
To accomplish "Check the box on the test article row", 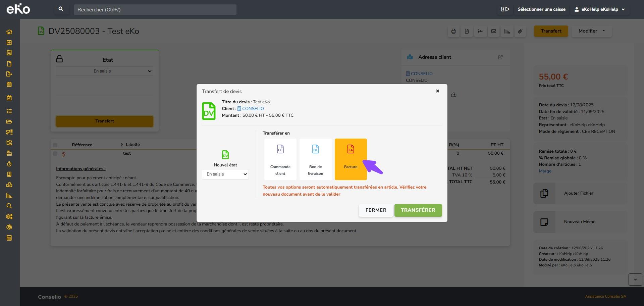I will tap(55, 153).
